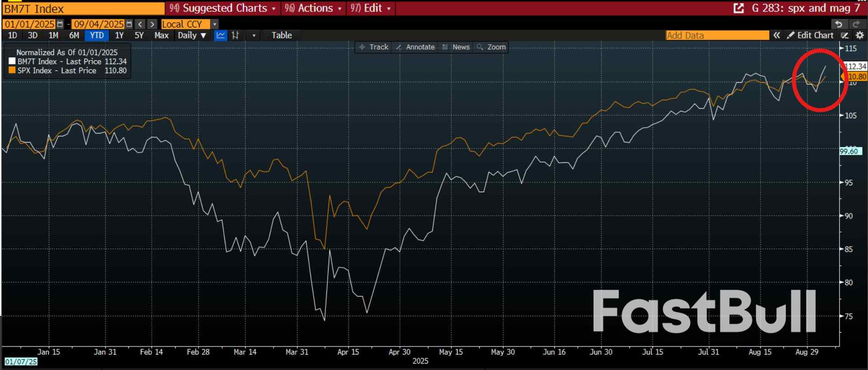Open the Edit menu
The height and width of the screenshot is (370, 868).
coord(371,8)
